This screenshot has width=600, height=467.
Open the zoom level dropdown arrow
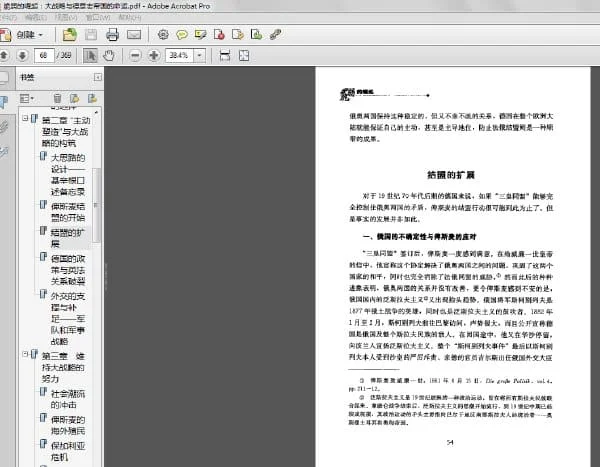coord(199,56)
